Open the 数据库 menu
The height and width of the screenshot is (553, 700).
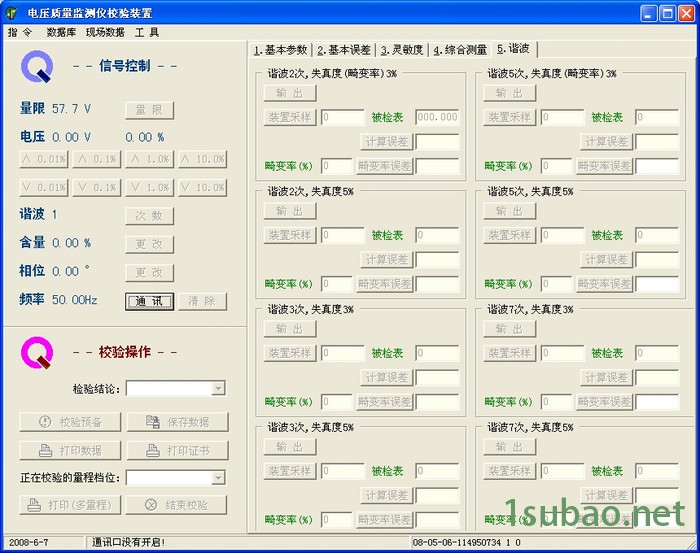click(x=61, y=32)
